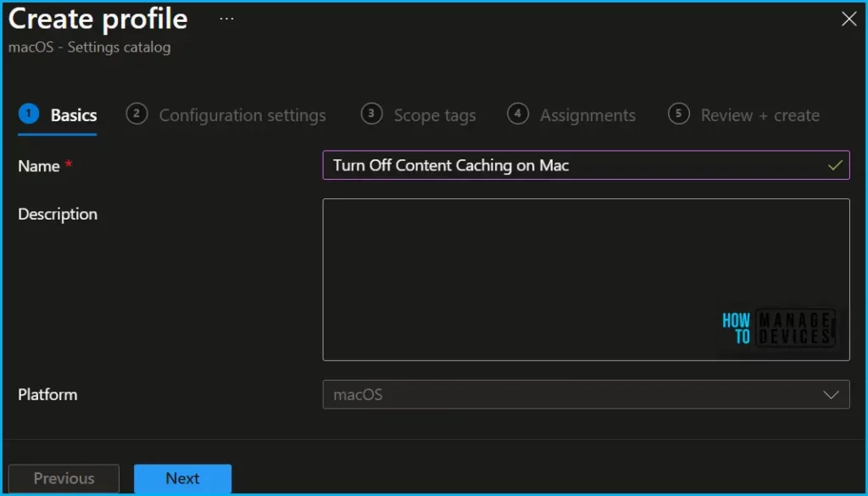
Task: Click the Platform label text
Action: pyautogui.click(x=47, y=395)
